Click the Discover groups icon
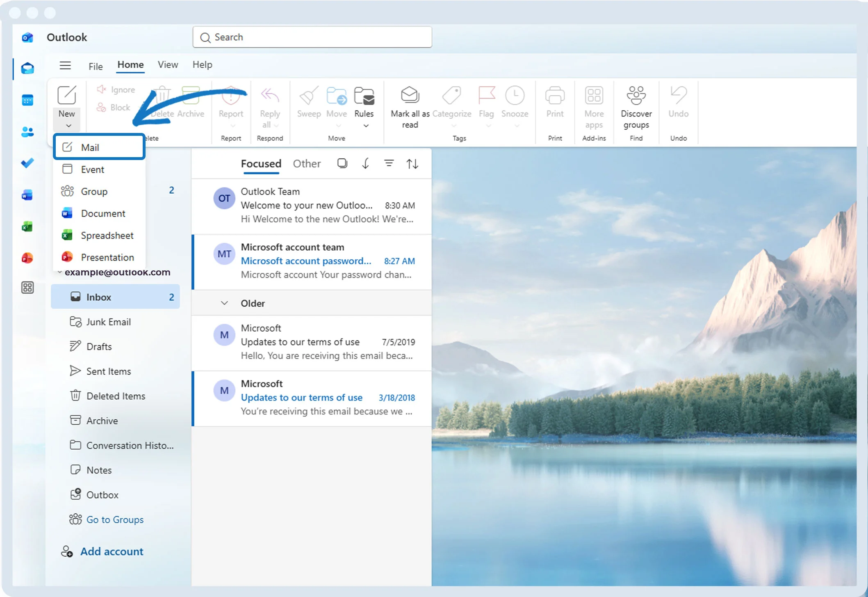This screenshot has width=868, height=597. (x=636, y=96)
